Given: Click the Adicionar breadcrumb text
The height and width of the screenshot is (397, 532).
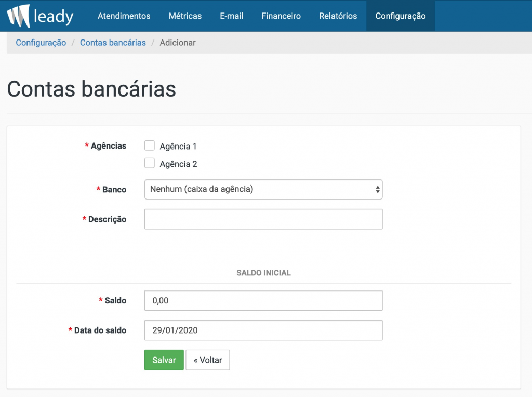Looking at the screenshot, I should pos(178,43).
